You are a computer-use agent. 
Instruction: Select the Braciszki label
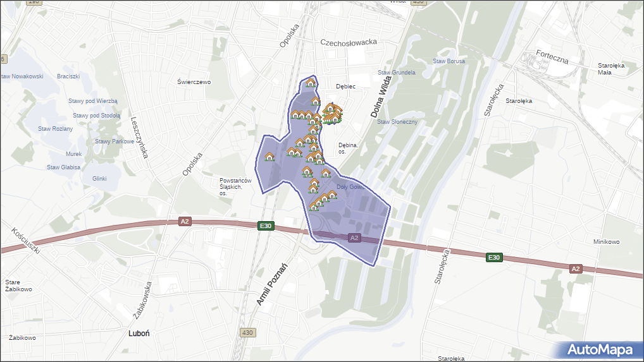(68, 76)
